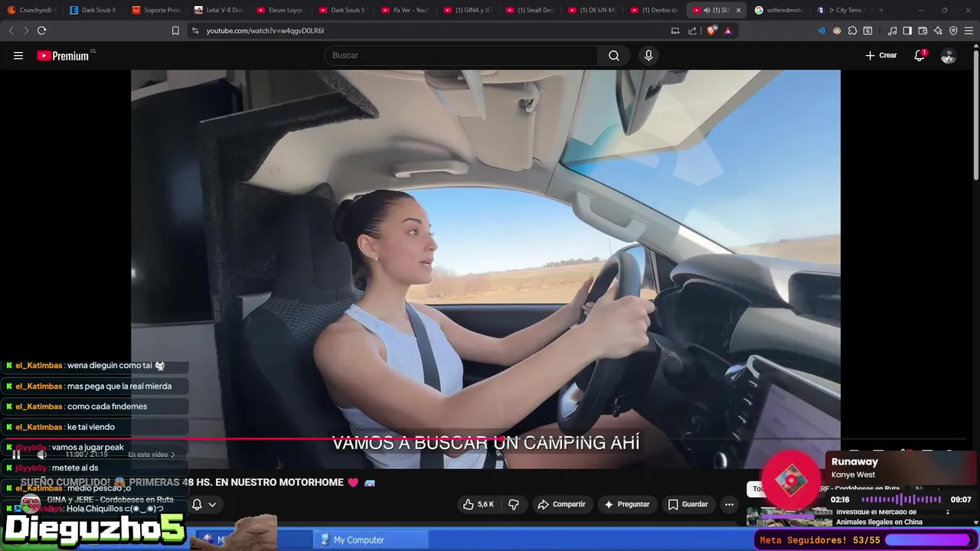The image size is (980, 551).
Task: Open the browser main menu icon
Action: click(969, 31)
